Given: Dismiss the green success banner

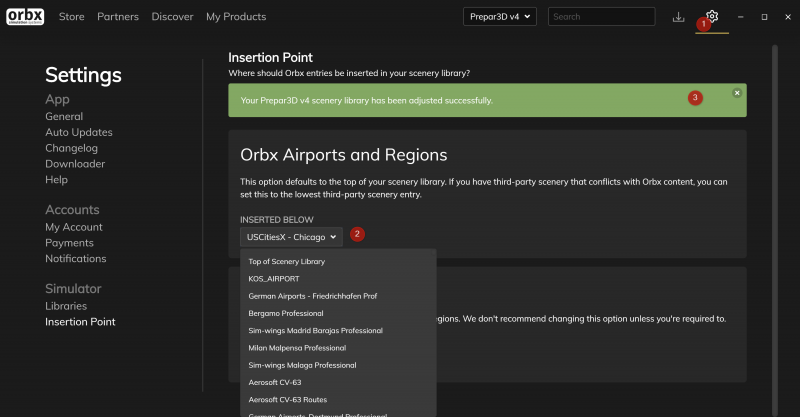Looking at the screenshot, I should pyautogui.click(x=737, y=93).
